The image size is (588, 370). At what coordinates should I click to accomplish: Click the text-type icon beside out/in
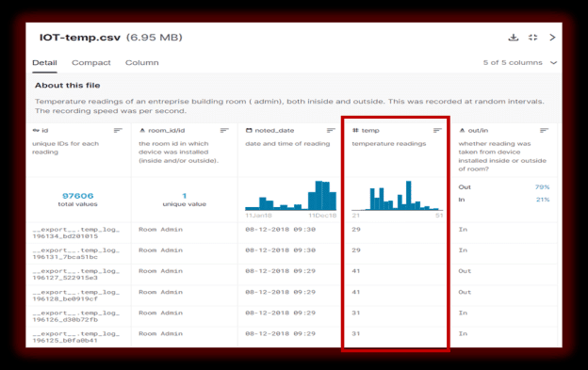coord(462,130)
